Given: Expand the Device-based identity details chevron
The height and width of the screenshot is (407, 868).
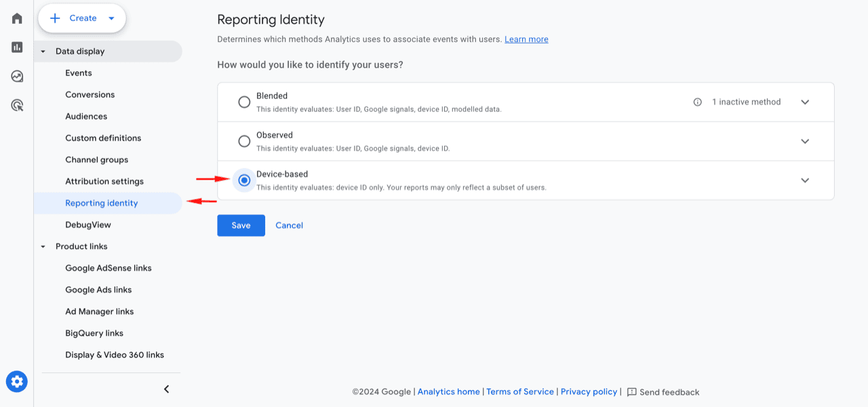Looking at the screenshot, I should pyautogui.click(x=805, y=180).
